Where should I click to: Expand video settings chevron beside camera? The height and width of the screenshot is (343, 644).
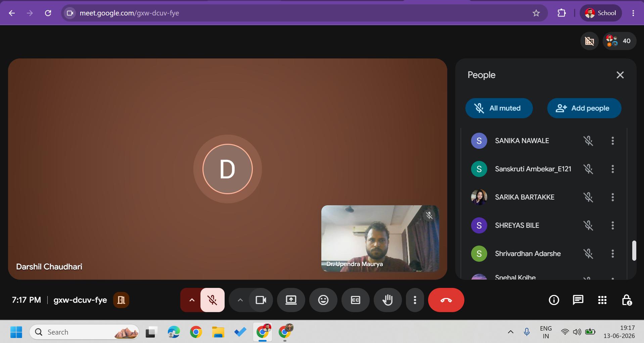(240, 300)
